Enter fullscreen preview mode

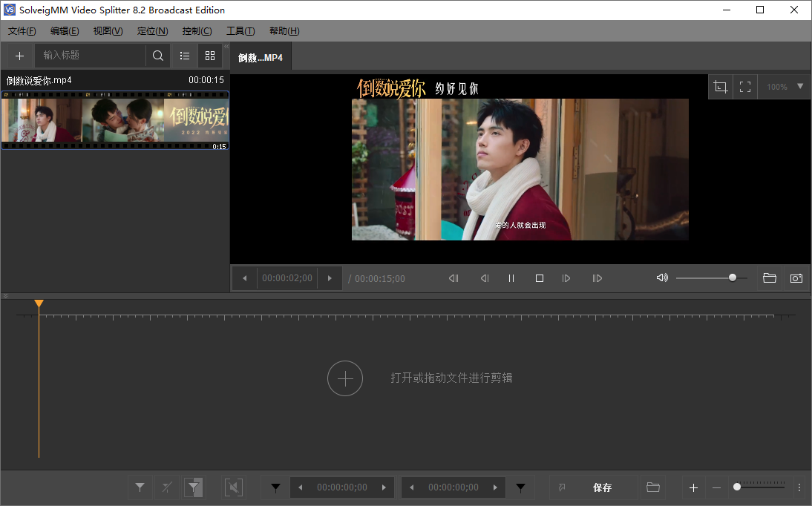click(745, 86)
